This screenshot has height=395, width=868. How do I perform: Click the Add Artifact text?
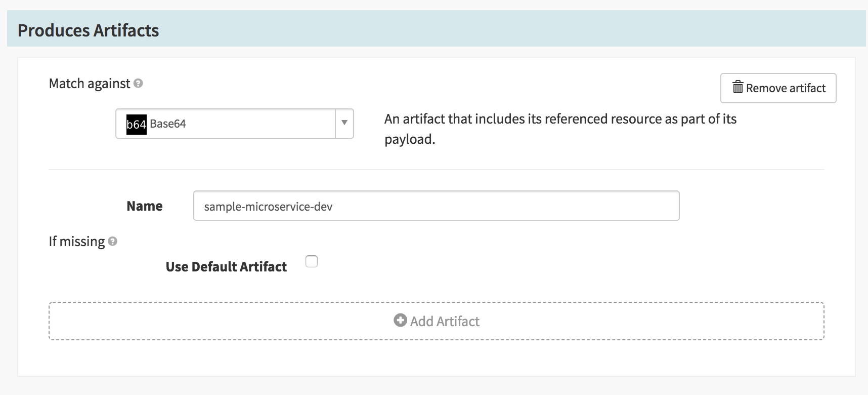pyautogui.click(x=445, y=322)
